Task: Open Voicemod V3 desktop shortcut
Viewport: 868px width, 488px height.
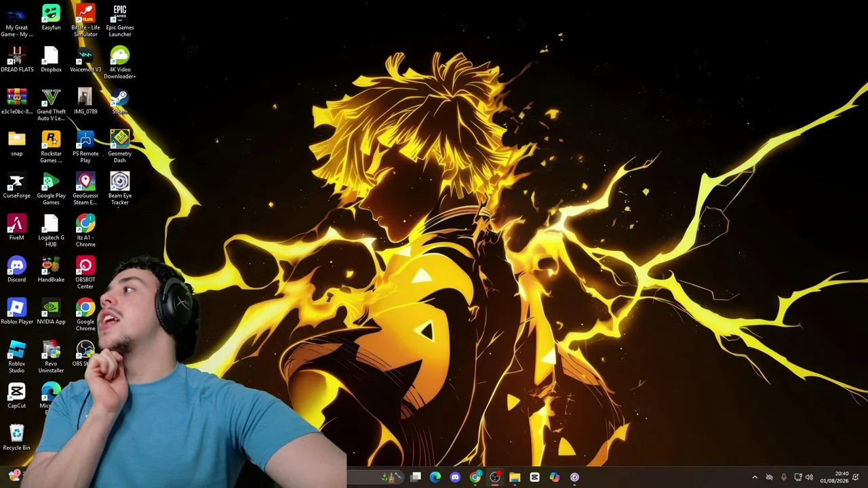Action: point(85,59)
